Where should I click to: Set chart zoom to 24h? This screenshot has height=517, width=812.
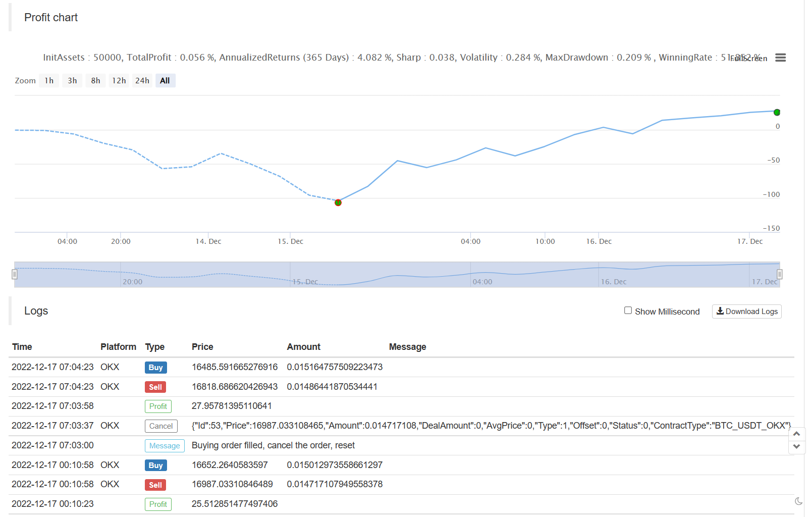[142, 81]
